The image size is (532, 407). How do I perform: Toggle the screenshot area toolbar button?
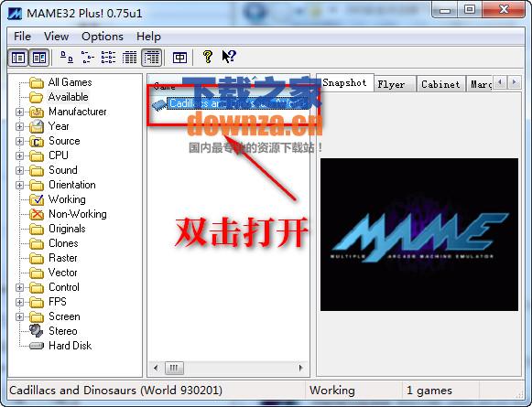point(39,58)
